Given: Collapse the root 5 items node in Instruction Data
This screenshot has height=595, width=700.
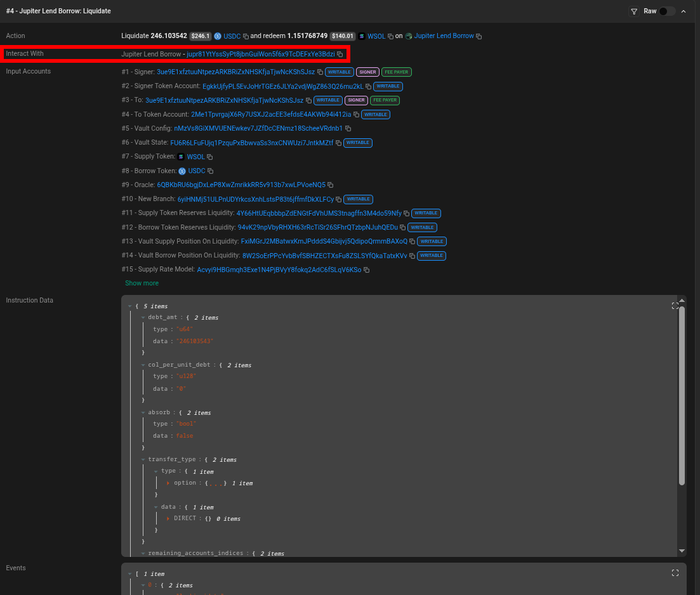Looking at the screenshot, I should [130, 306].
